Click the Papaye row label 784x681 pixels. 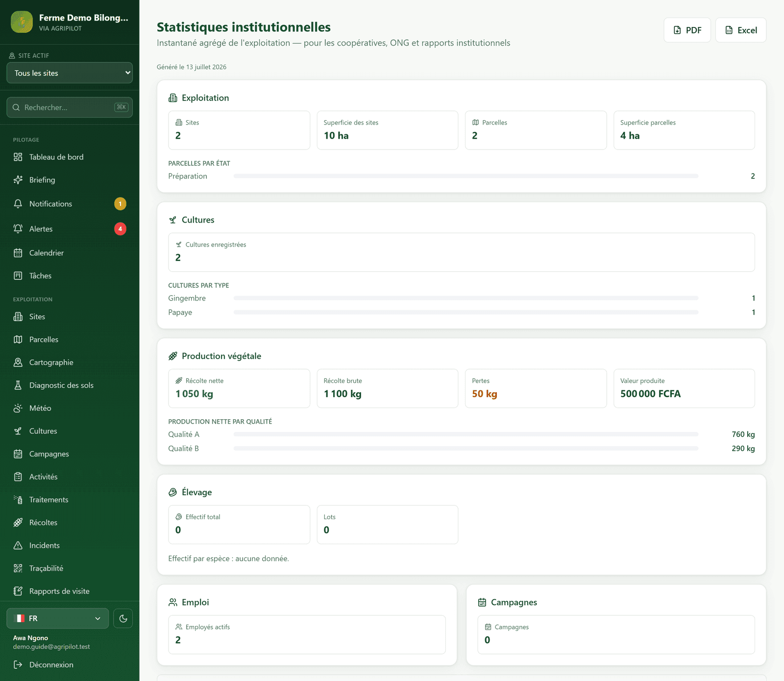(x=180, y=312)
